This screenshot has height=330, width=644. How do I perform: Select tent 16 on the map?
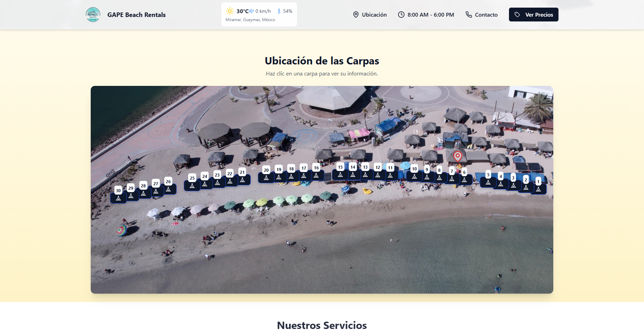[316, 175]
